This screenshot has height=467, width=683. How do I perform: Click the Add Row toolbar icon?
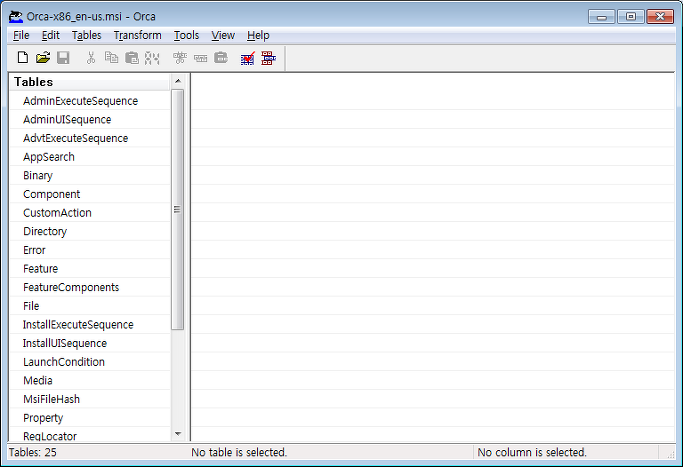(x=200, y=58)
